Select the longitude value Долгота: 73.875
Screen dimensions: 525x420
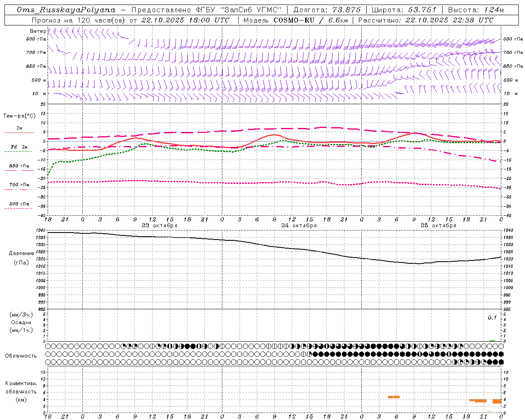pyautogui.click(x=327, y=10)
